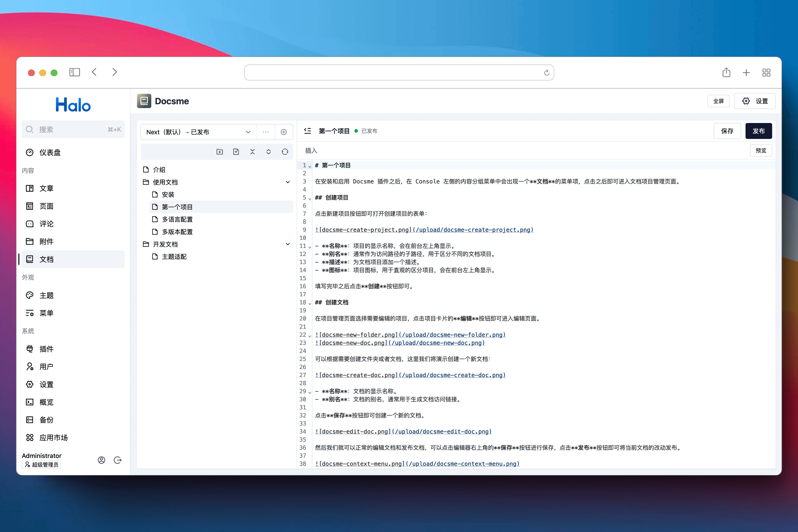This screenshot has height=532, width=798.
Task: Click Safari sidebar toggle icon
Action: tap(74, 72)
